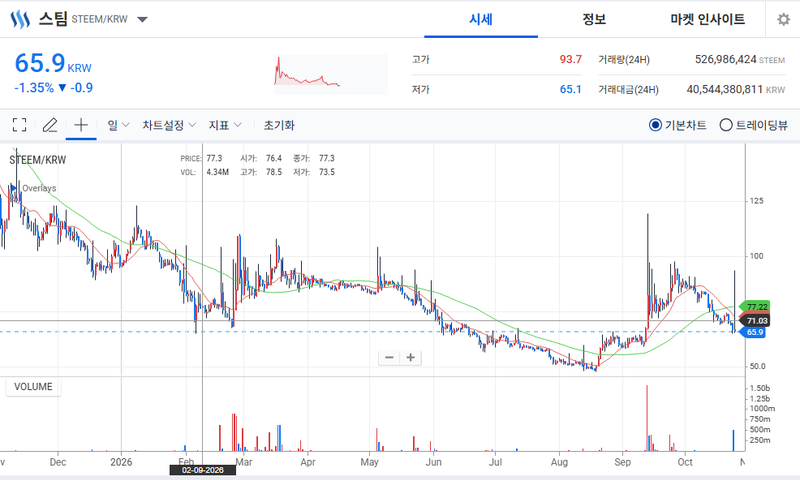Click the 40,544,380,811 trade amount value
The height and width of the screenshot is (480, 800).
[724, 89]
